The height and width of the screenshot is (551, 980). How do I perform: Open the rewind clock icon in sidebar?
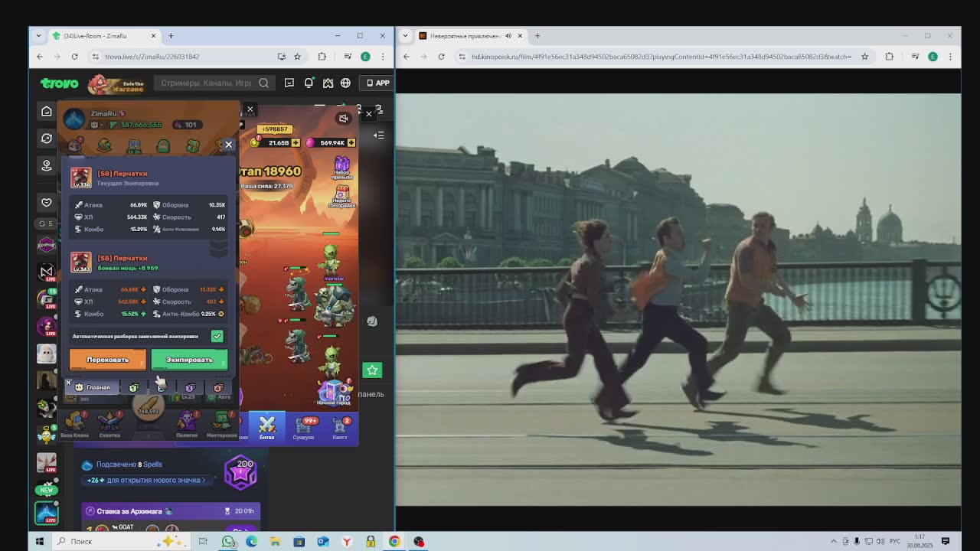click(x=47, y=139)
